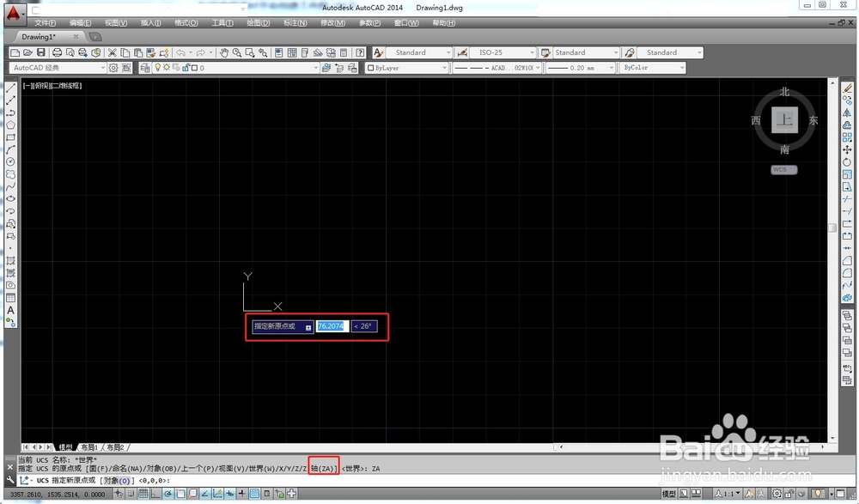Click the 北 direction on the ViewCube

pyautogui.click(x=784, y=92)
